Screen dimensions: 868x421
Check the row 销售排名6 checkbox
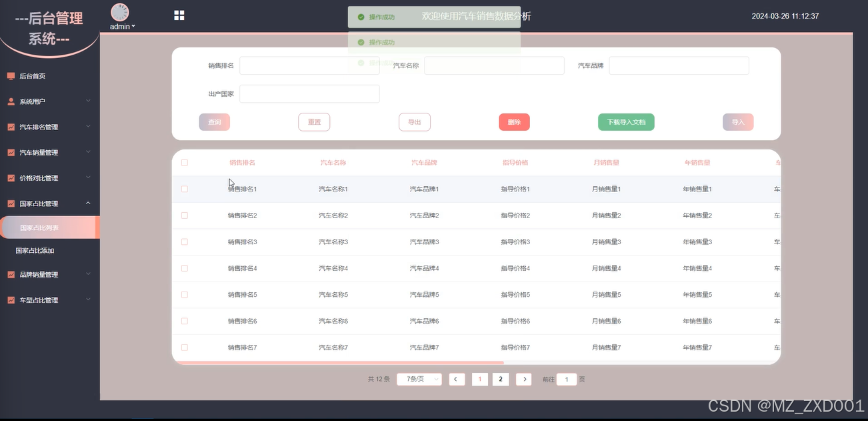185,321
